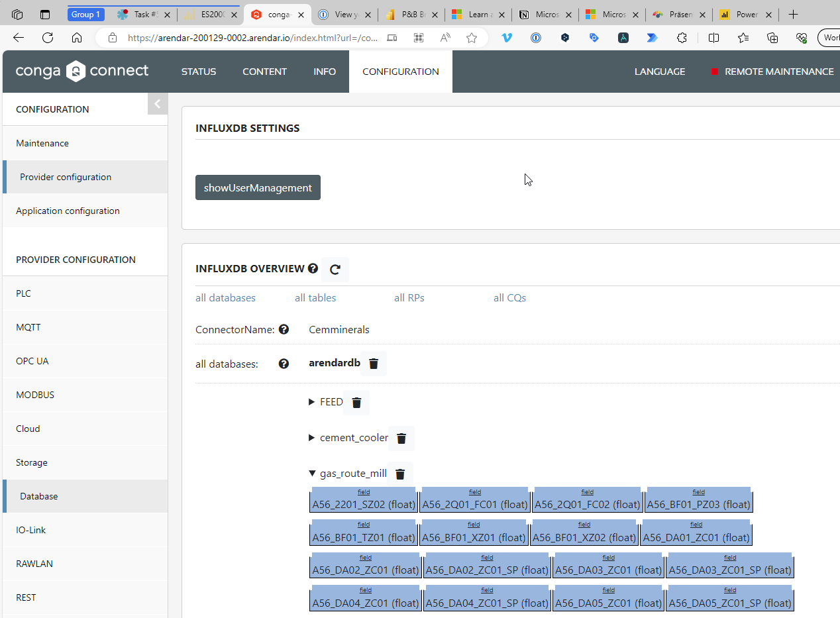This screenshot has height=618, width=840.
Task: Refresh the InfluxDB overview
Action: click(335, 269)
